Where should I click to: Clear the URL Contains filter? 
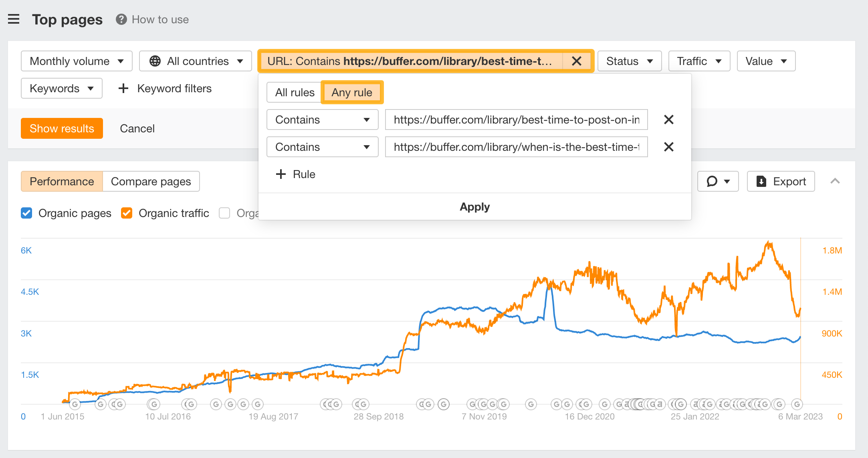click(x=576, y=61)
